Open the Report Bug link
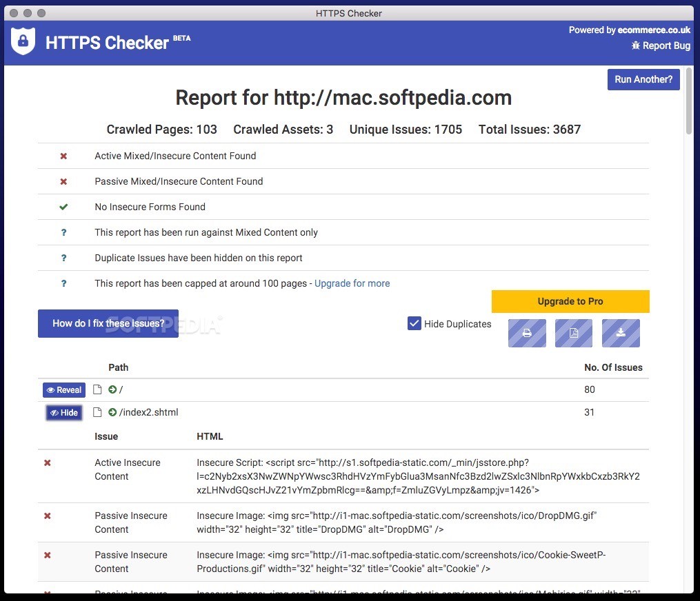The width and height of the screenshot is (700, 601). tap(661, 45)
